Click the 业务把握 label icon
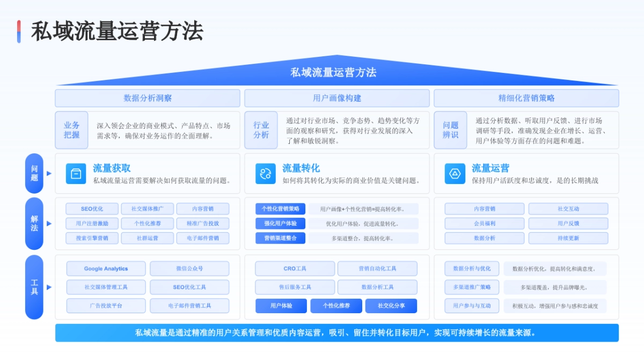This screenshot has height=362, width=644. (71, 130)
